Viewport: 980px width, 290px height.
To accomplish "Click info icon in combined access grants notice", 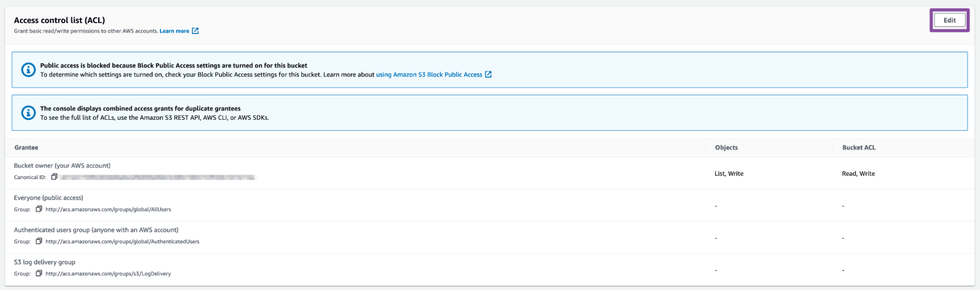I will click(x=28, y=113).
